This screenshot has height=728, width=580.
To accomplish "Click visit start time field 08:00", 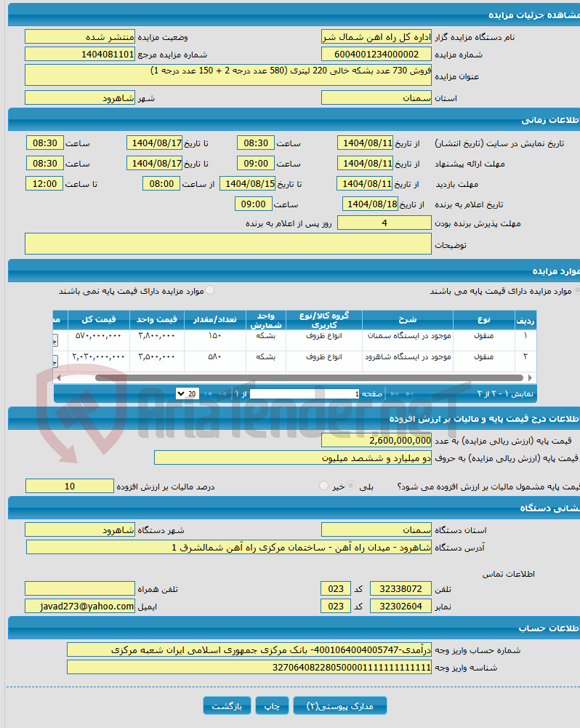I will (161, 184).
